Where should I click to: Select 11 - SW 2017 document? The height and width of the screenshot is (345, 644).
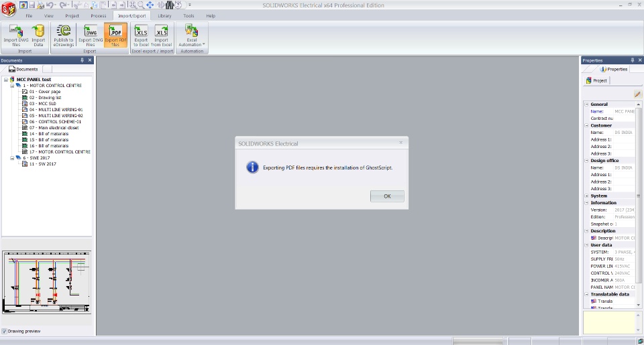coord(43,163)
